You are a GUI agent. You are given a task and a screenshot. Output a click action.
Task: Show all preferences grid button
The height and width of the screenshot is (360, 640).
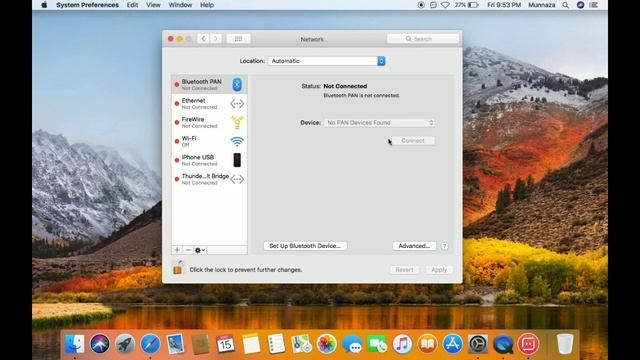238,39
